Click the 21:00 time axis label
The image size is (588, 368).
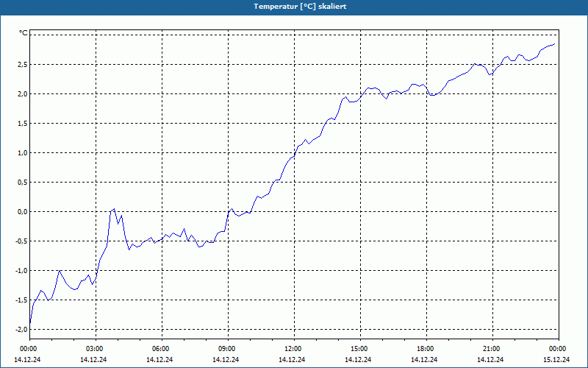pos(492,349)
